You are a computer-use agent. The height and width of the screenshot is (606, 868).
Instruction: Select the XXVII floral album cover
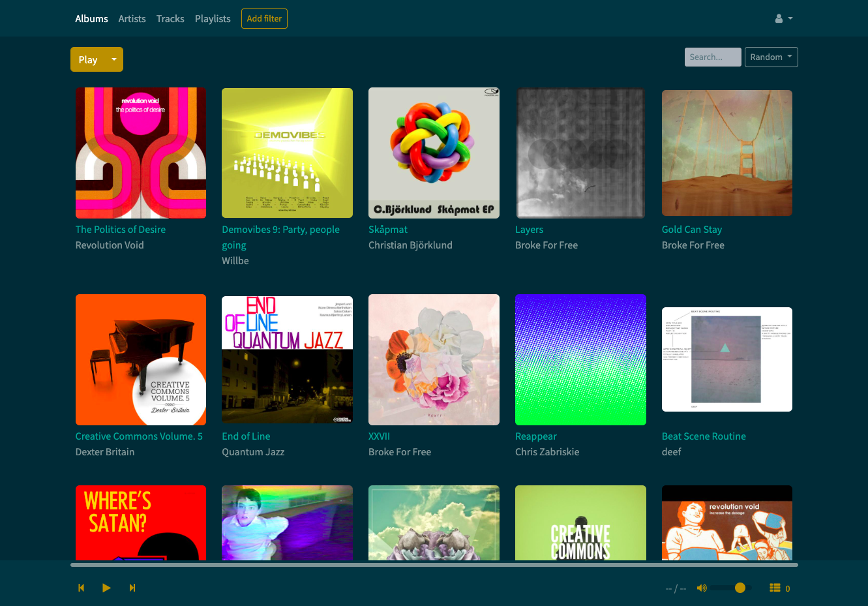(434, 360)
